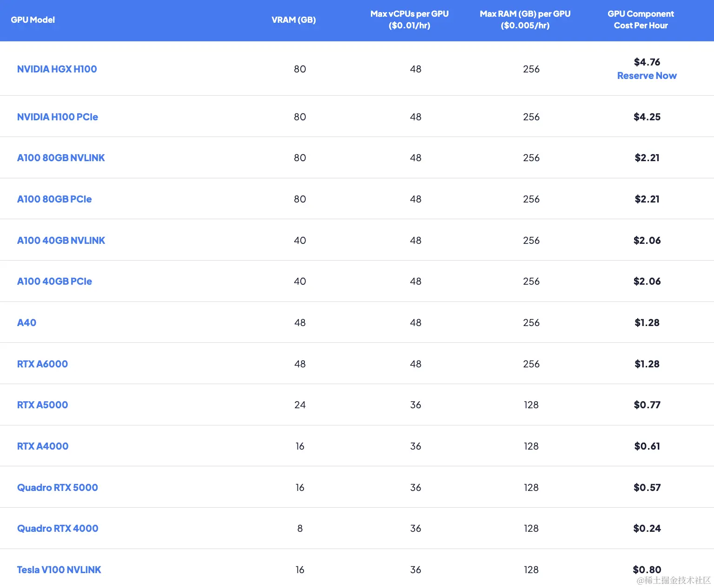The image size is (714, 588).
Task: Click the 256 RAM value in the A40 row
Action: 531,322
